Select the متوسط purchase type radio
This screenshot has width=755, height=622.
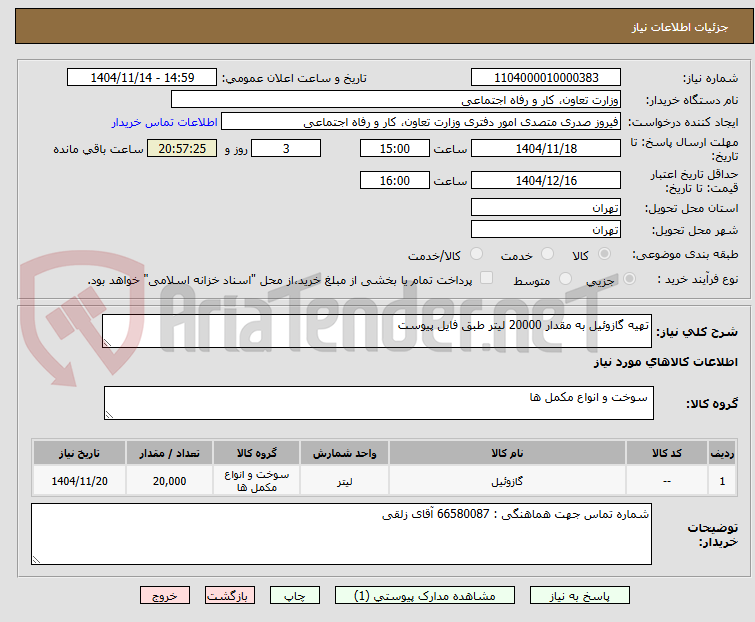click(x=565, y=279)
